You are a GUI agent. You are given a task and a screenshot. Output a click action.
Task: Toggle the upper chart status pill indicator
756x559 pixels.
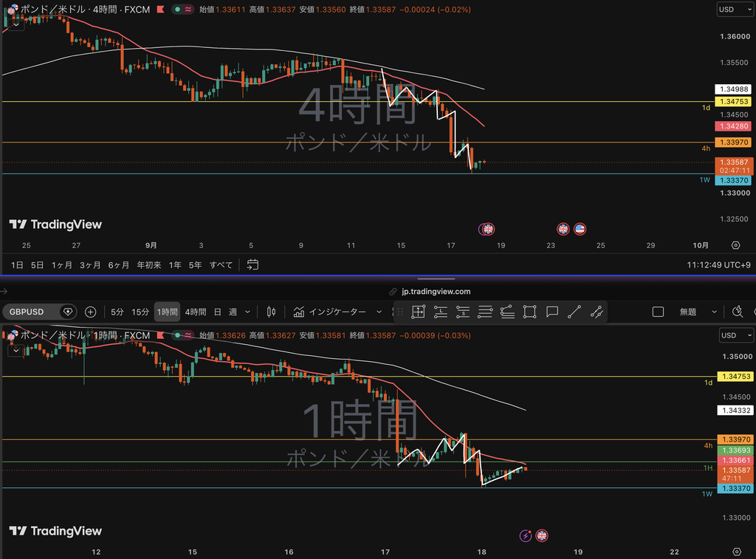coord(183,9)
